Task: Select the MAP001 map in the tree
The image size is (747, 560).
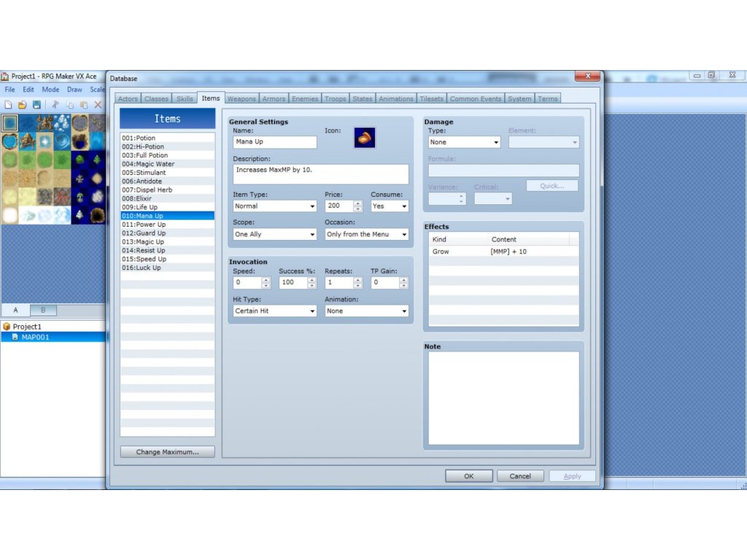Action: pyautogui.click(x=35, y=337)
